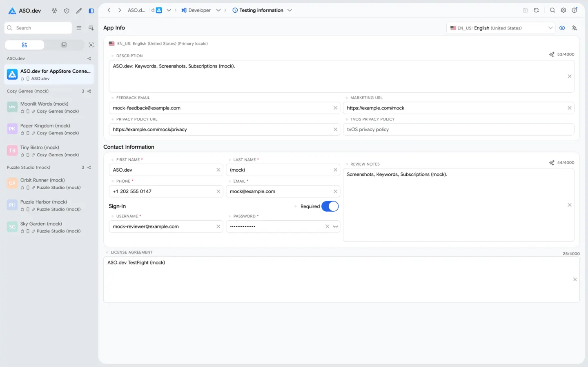Click the refresh sync icon in the toolbar
The height and width of the screenshot is (367, 588).
(x=536, y=10)
